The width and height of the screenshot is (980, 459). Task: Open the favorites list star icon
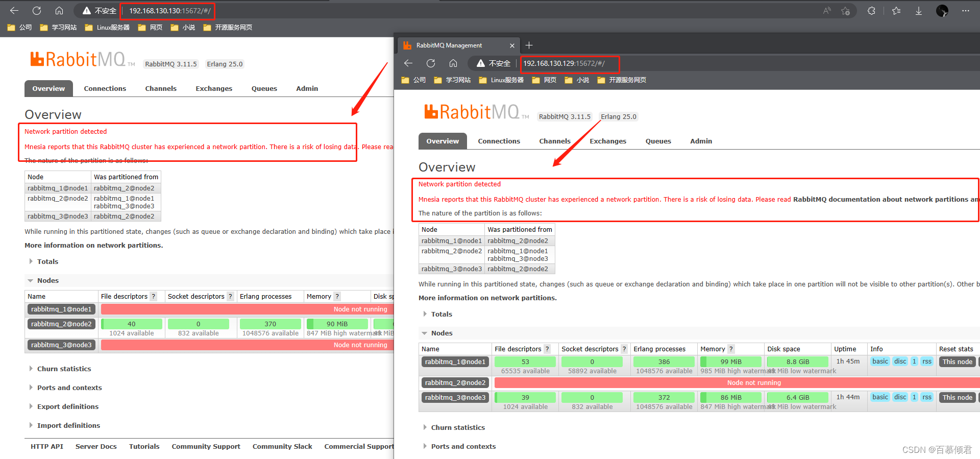click(896, 11)
